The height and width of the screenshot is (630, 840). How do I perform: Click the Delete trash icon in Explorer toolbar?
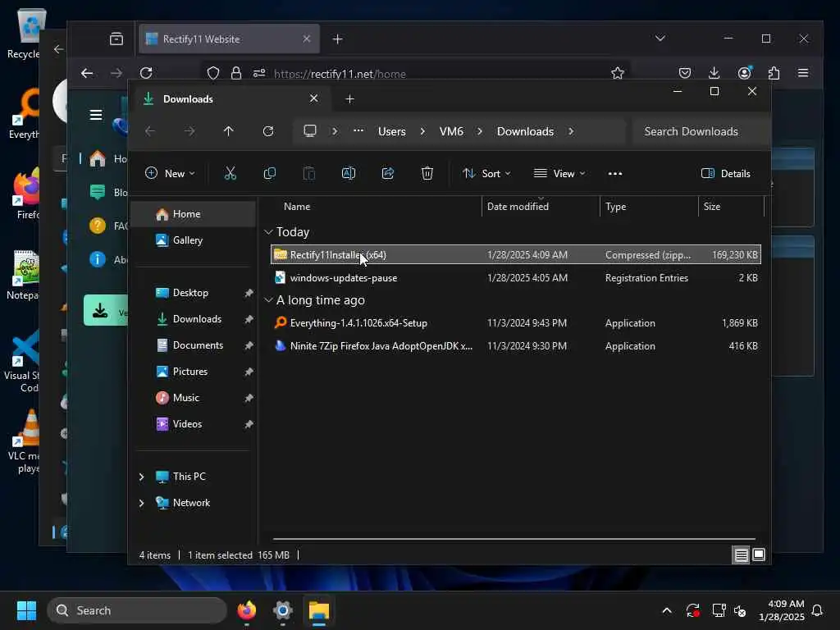pyautogui.click(x=427, y=173)
